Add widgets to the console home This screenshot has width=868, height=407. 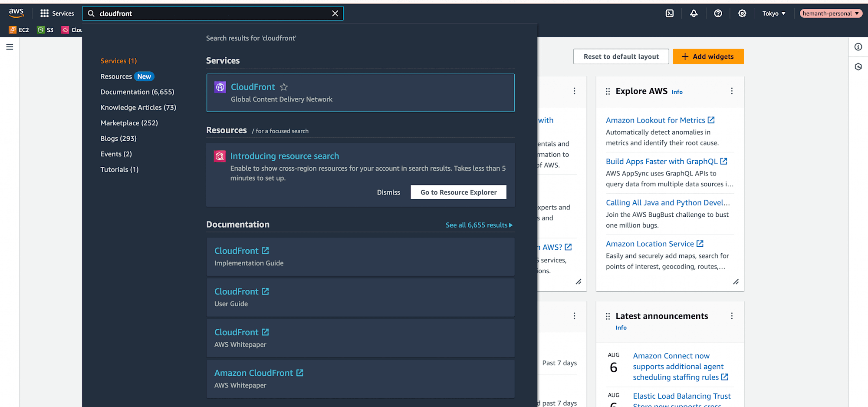coord(708,56)
